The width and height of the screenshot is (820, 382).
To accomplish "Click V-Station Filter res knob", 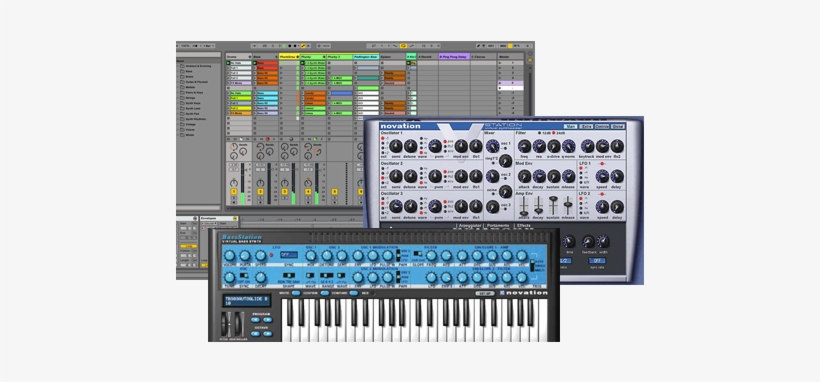I will coord(539,146).
